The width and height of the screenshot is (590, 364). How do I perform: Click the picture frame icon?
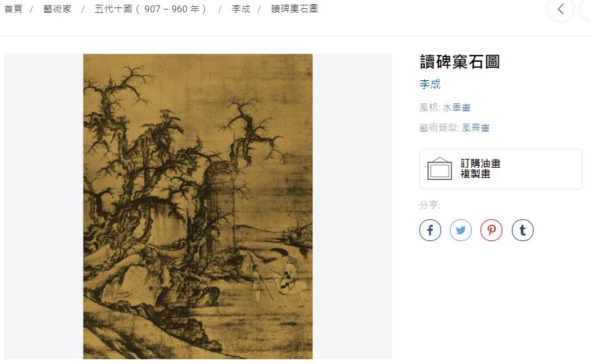(x=440, y=168)
